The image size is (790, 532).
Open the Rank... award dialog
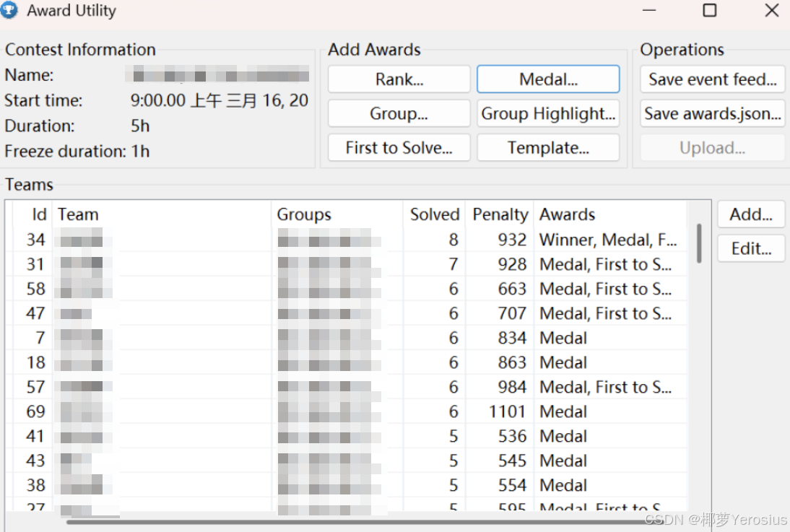pos(399,79)
